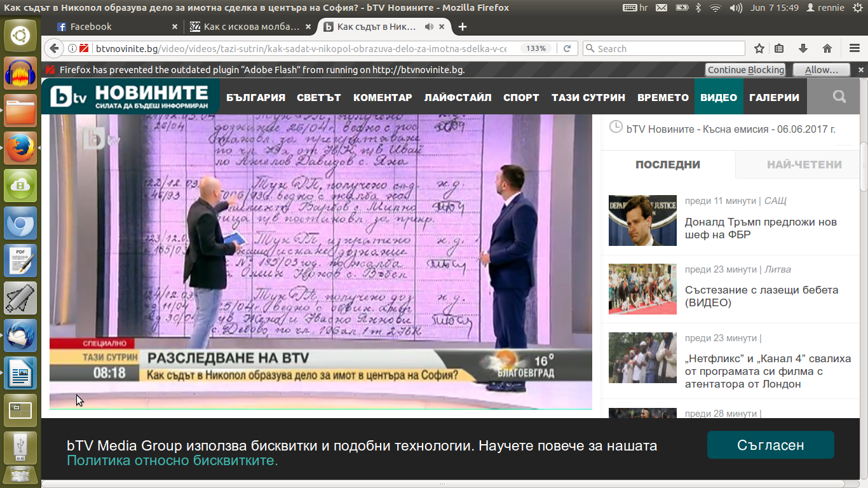Open the СПОРТ menu section
Screen dimensions: 868x488
tap(521, 97)
